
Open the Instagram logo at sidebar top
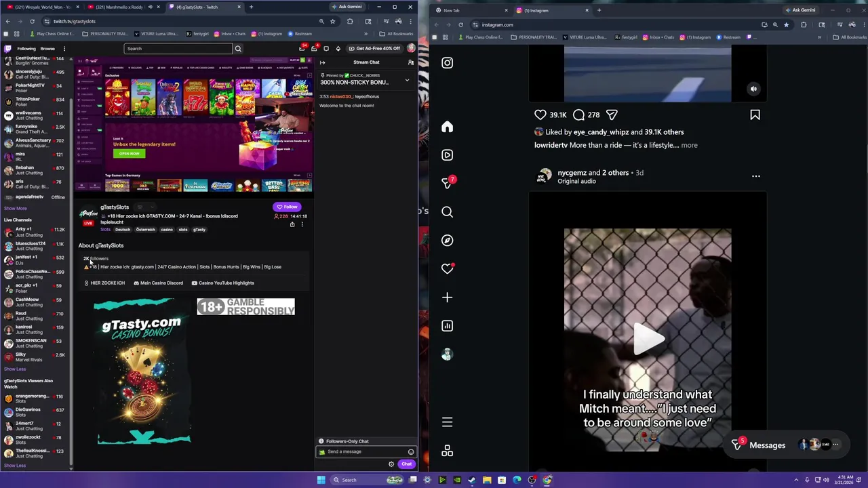pyautogui.click(x=447, y=63)
